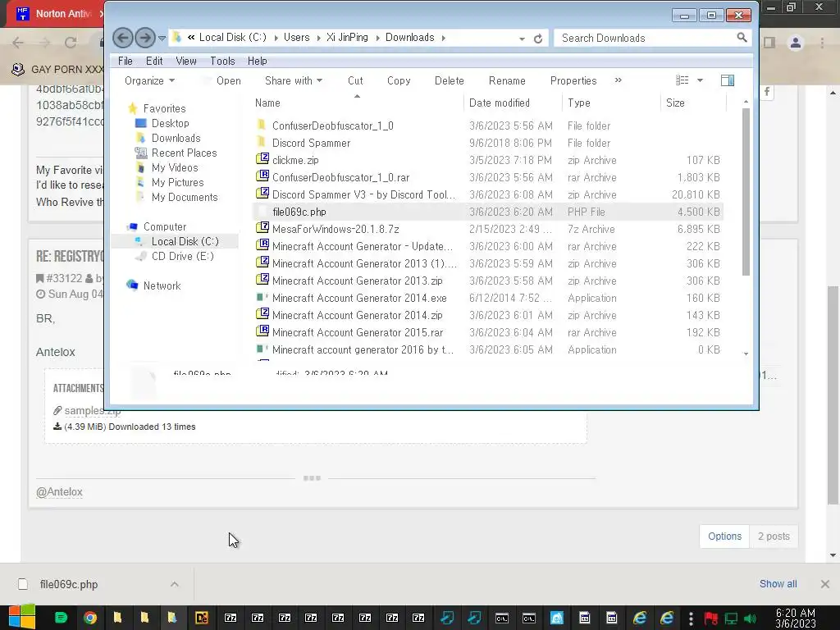Image resolution: width=840 pixels, height=630 pixels.
Task: Expand the Share with dropdown
Action: pos(294,81)
